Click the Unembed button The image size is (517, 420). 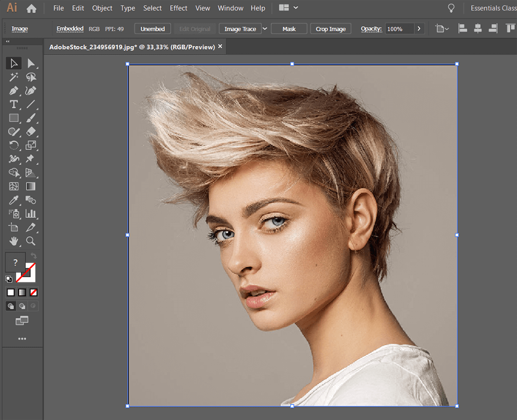(152, 29)
